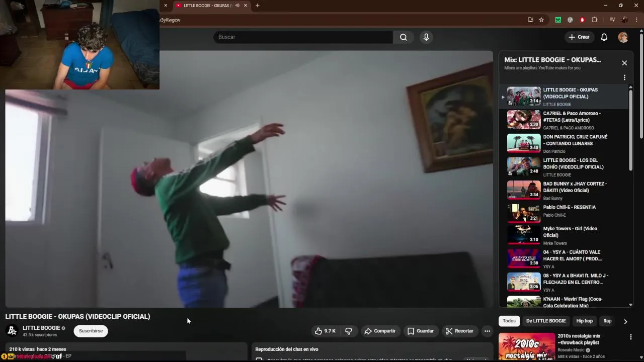The width and height of the screenshot is (644, 362).
Task: Select the Rap filter chip
Action: tap(607, 321)
